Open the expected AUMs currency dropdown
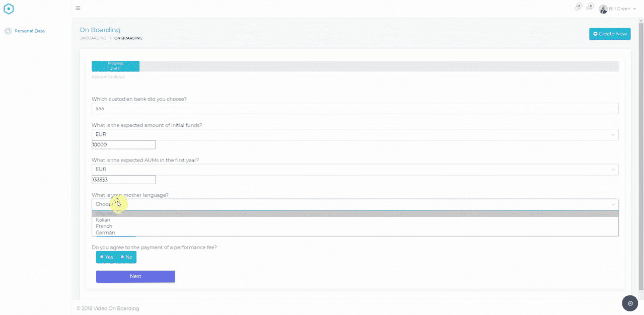This screenshot has height=315, width=644. (354, 170)
